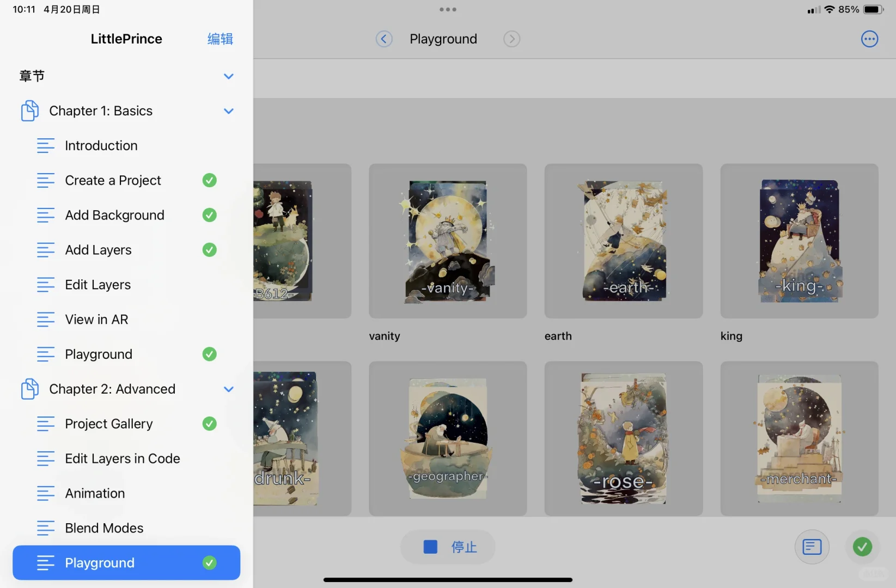This screenshot has height=588, width=896.
Task: Open the vanity artwork thumbnail
Action: pyautogui.click(x=448, y=241)
